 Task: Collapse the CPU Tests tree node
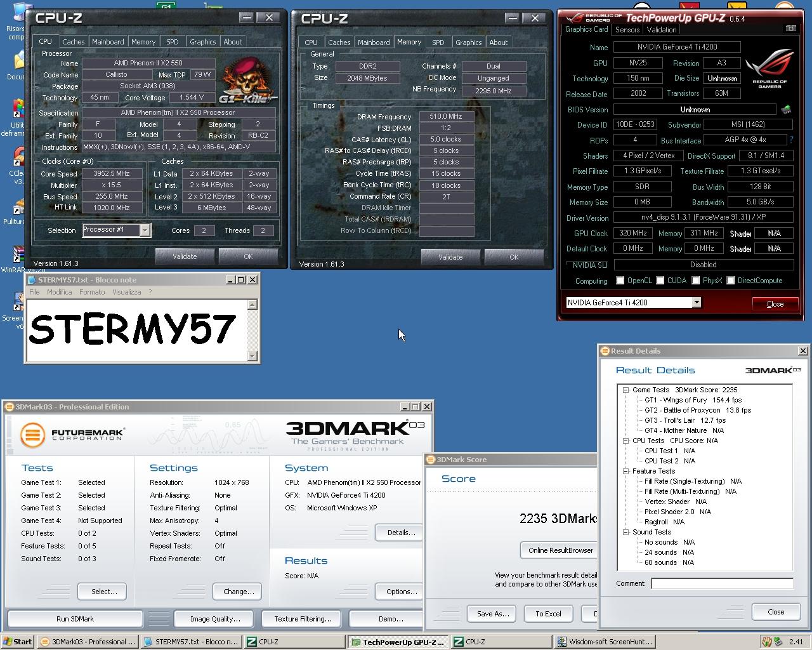pos(625,441)
